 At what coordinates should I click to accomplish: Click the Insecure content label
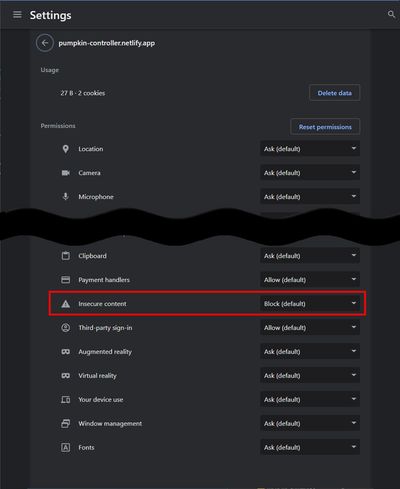pyautogui.click(x=102, y=304)
